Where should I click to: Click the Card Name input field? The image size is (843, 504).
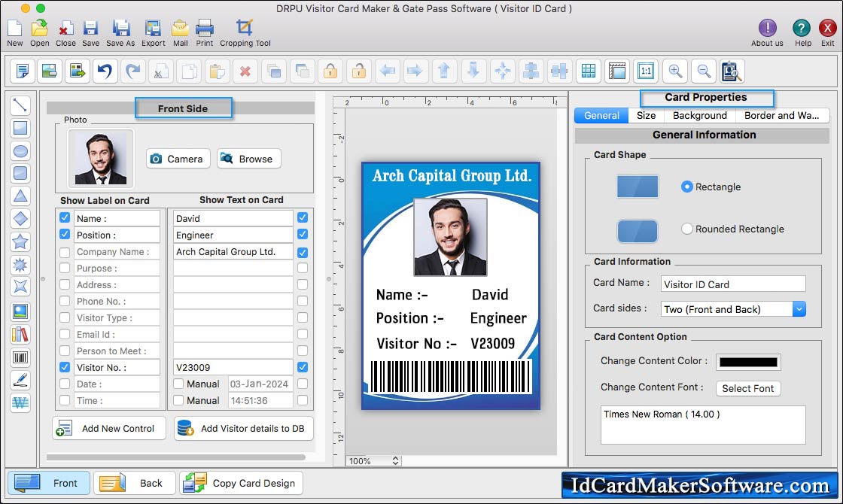pyautogui.click(x=733, y=284)
